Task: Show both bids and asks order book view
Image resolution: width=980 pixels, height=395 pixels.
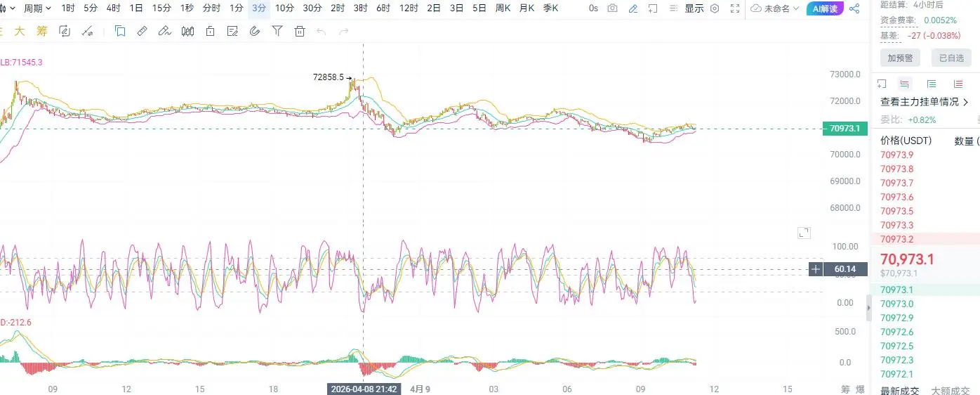Action: pos(905,84)
